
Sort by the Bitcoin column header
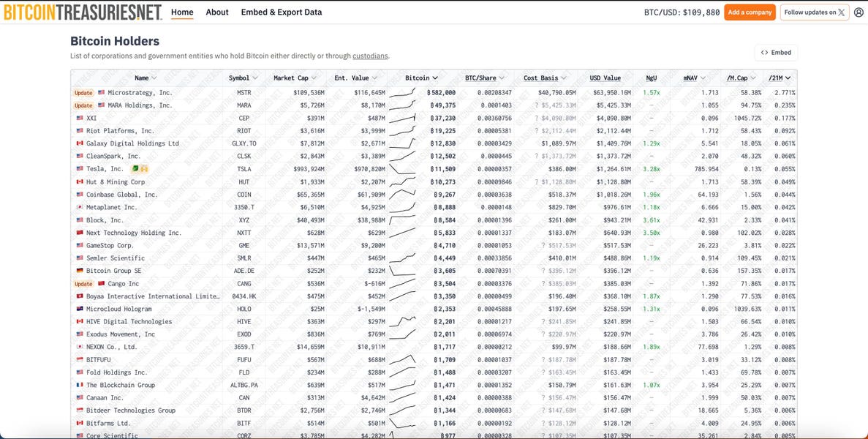[x=421, y=78]
